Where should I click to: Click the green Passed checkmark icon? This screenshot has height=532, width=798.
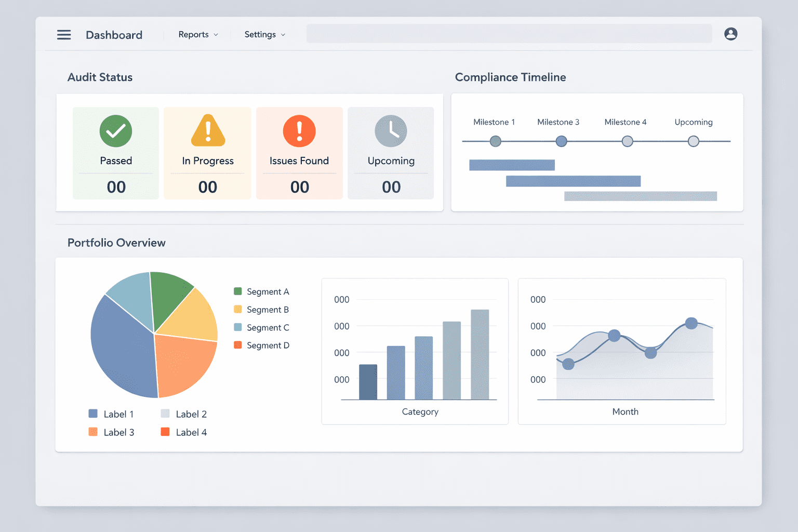tap(116, 131)
